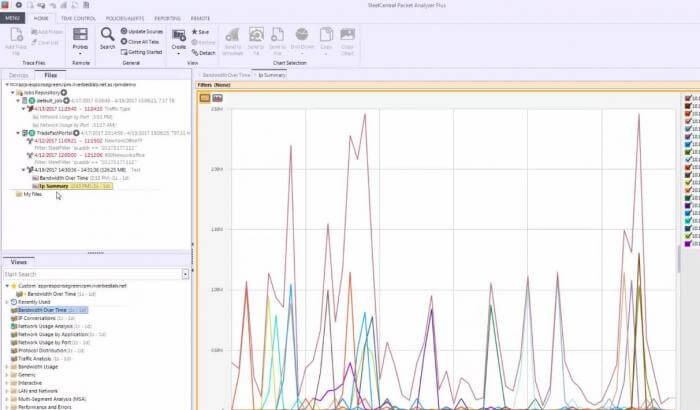Collapse the TradePathPortal node
The width and height of the screenshot is (700, 410).
[x=18, y=133]
